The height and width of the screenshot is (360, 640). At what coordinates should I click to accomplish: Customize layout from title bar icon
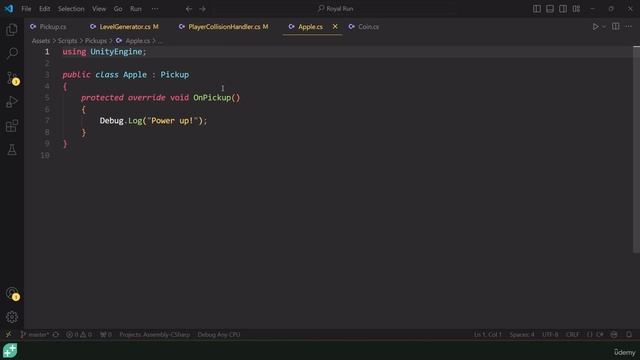576,9
